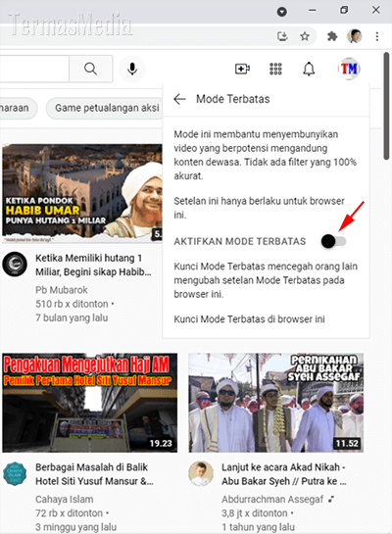Click the install app icon in address bar
This screenshot has height=534, width=392.
[x=282, y=36]
